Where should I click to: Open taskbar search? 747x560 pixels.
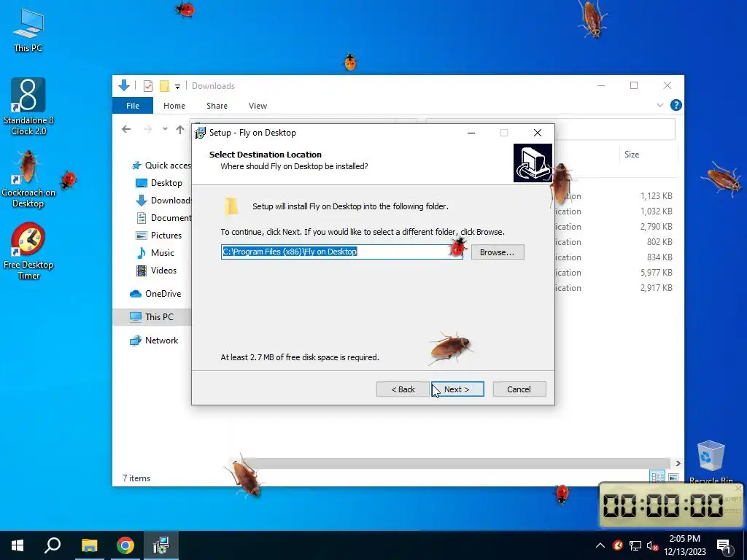(x=53, y=545)
